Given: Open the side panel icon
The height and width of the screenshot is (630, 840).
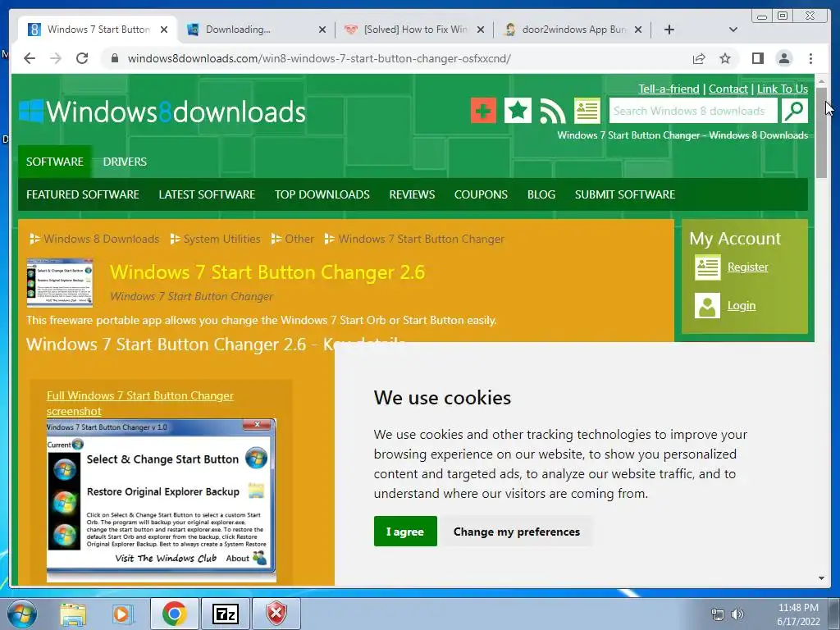Looking at the screenshot, I should (x=757, y=58).
